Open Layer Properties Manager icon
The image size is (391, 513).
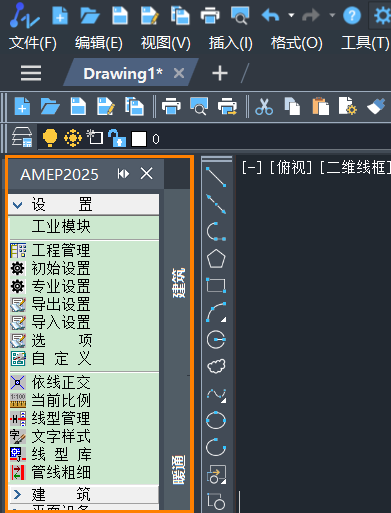(x=22, y=137)
